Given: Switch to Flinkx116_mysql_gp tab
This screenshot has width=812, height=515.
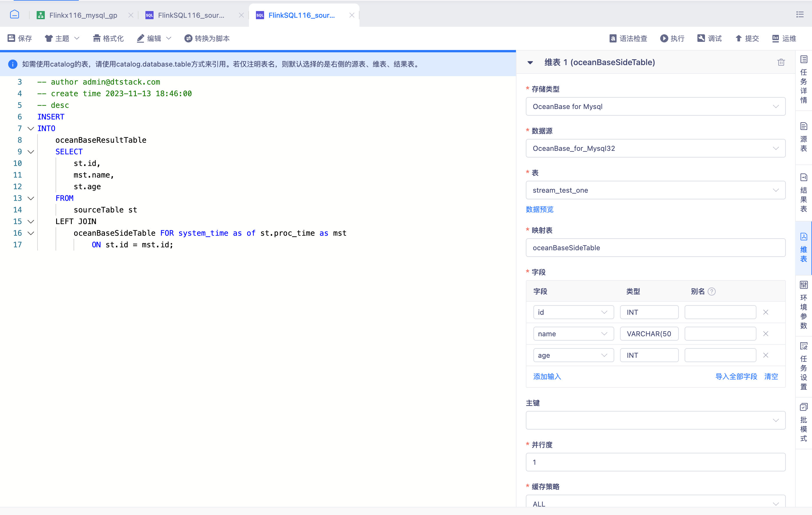Looking at the screenshot, I should [x=83, y=15].
